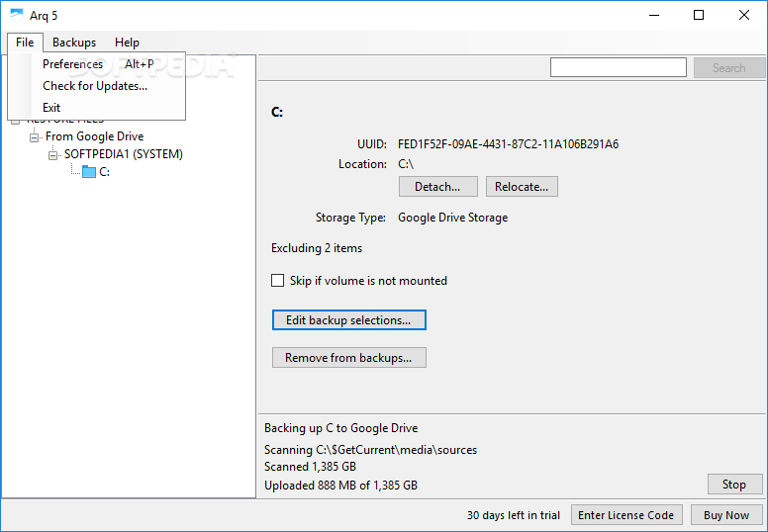The image size is (768, 532).
Task: Collapse the SOFTPEDIA1 (SYSTEM) node
Action: point(52,155)
